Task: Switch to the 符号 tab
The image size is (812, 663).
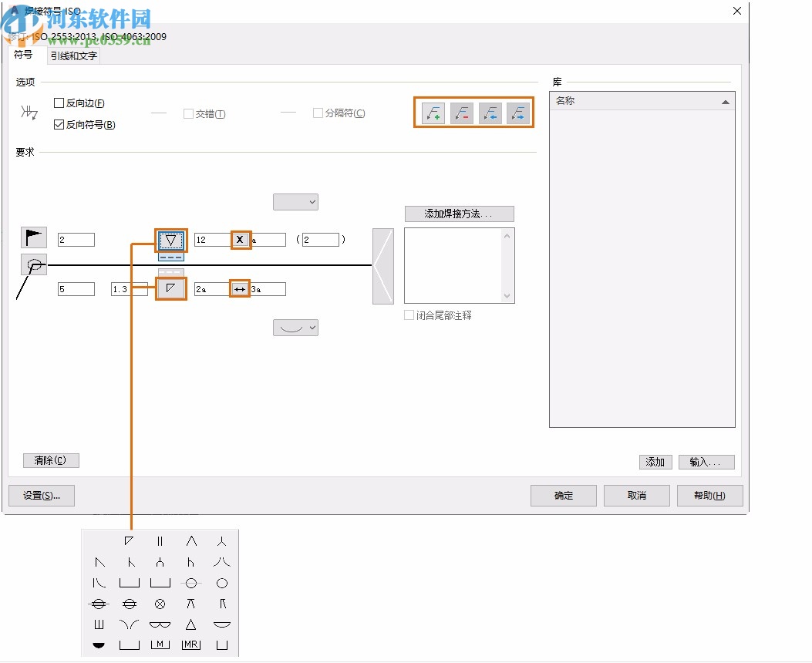Action: 24,55
